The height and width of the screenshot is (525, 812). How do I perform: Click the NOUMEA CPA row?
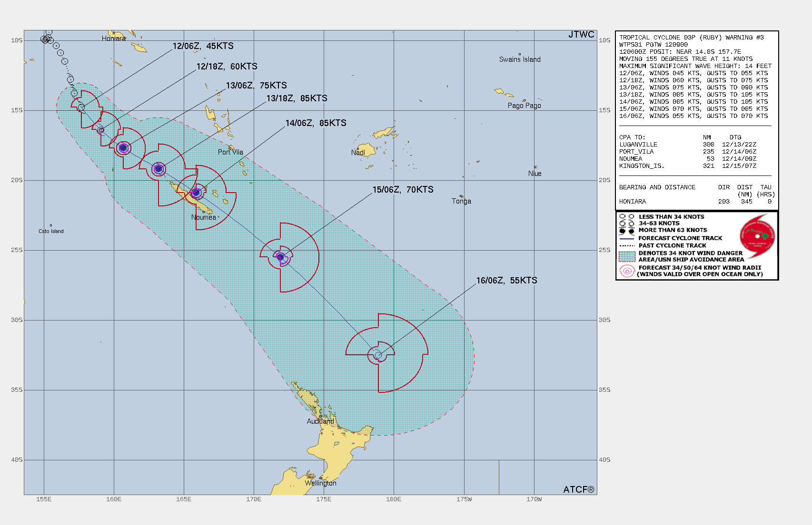tap(688, 159)
